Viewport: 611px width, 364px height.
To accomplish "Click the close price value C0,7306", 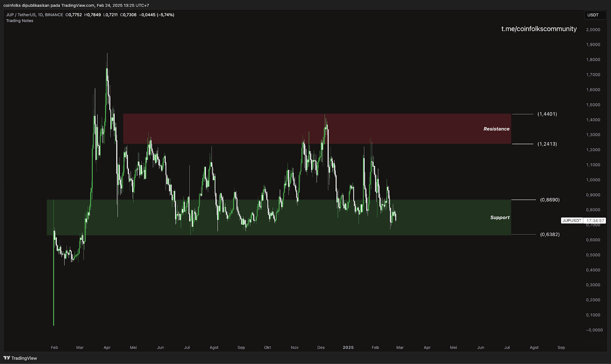I will pos(128,15).
